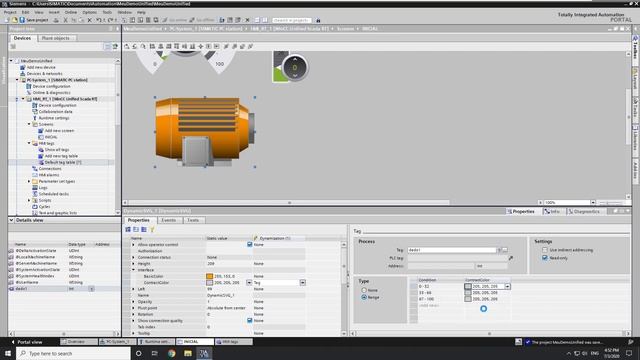Expand the Scripts folder
The width and height of the screenshot is (640, 360).
29,200
